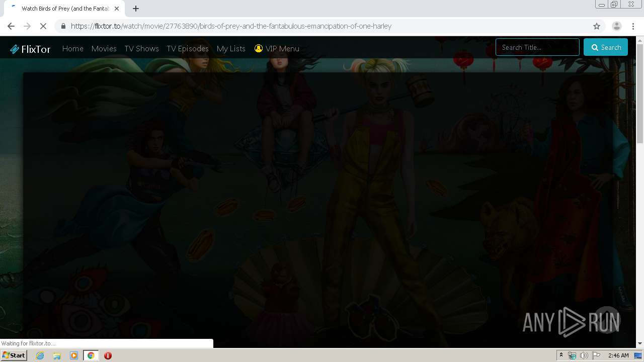Viewport: 644px width, 362px height.
Task: Open the Opera icon in the taskbar
Action: pos(108,355)
